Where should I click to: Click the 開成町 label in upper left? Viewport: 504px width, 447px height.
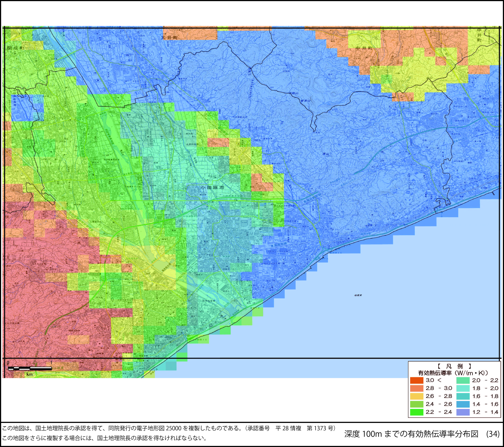(15, 48)
